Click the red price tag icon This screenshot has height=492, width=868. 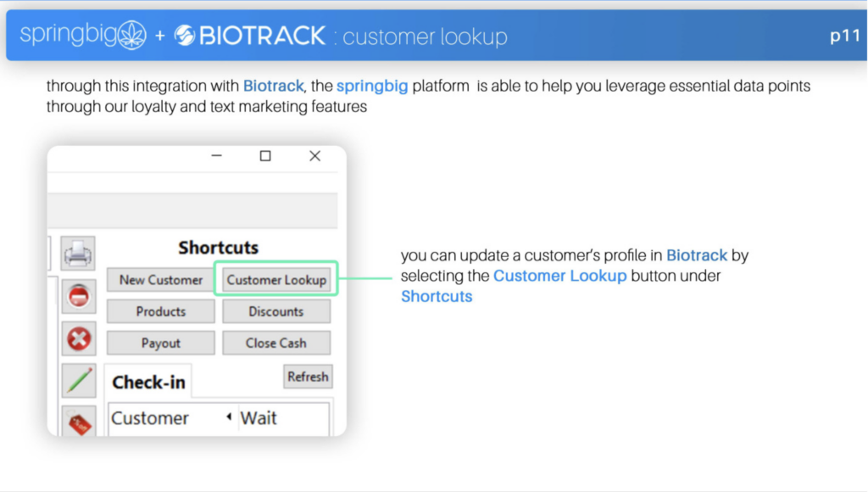[x=78, y=422]
